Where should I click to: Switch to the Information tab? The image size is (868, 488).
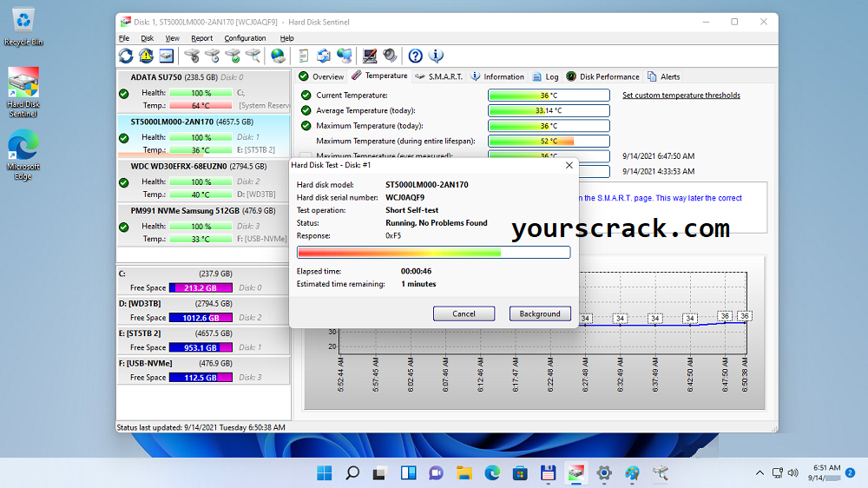point(497,76)
